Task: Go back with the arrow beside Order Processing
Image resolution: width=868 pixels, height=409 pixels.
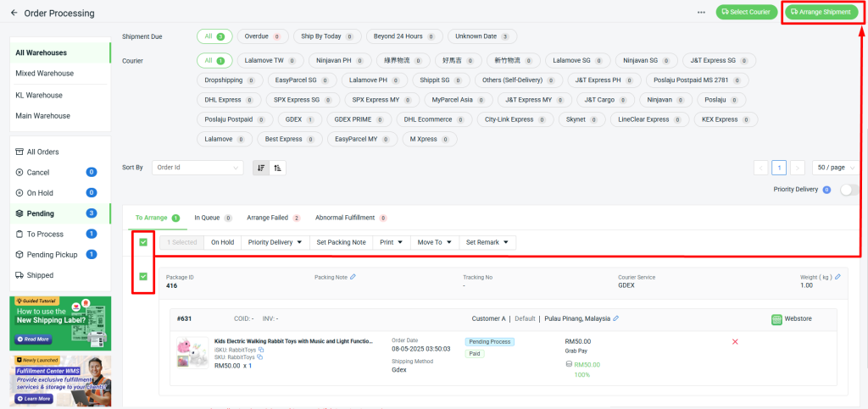Action: point(14,13)
